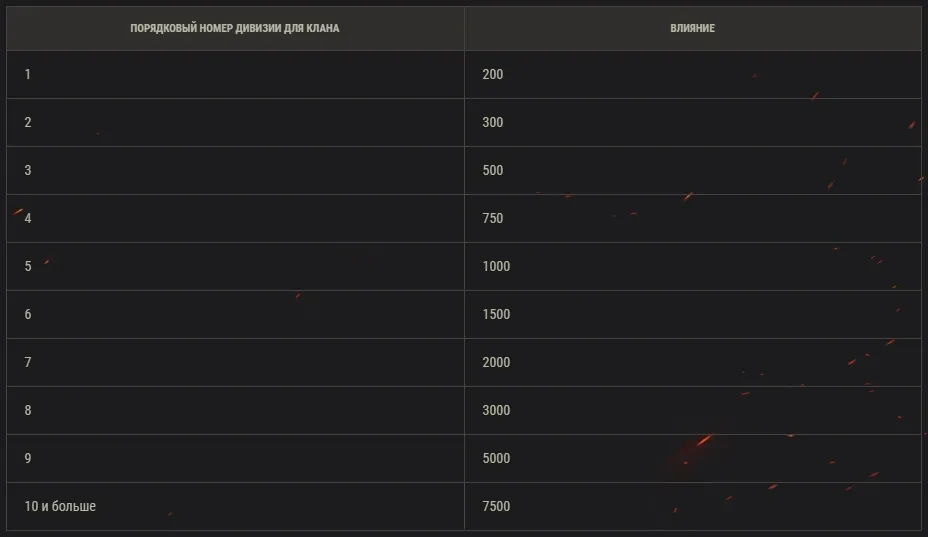This screenshot has width=928, height=537.
Task: Click division number 9 in first column
Action: (x=28, y=459)
